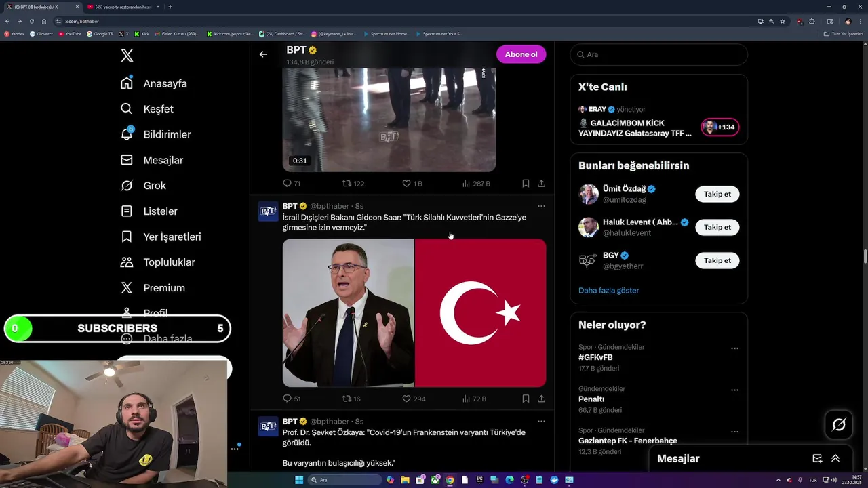Click the floating Grok button
Image resolution: width=868 pixels, height=488 pixels.
click(839, 425)
